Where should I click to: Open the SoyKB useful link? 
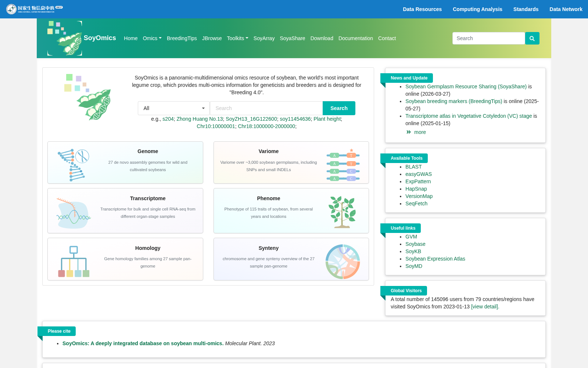click(413, 251)
